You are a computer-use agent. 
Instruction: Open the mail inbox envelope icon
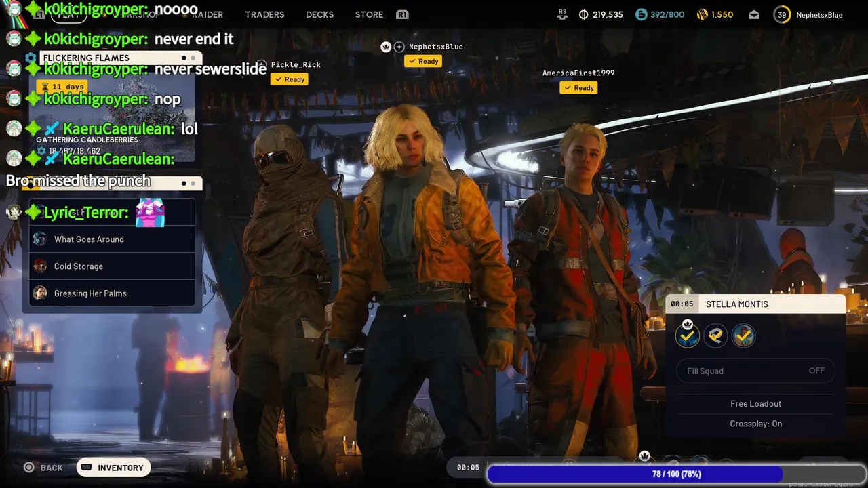(754, 14)
